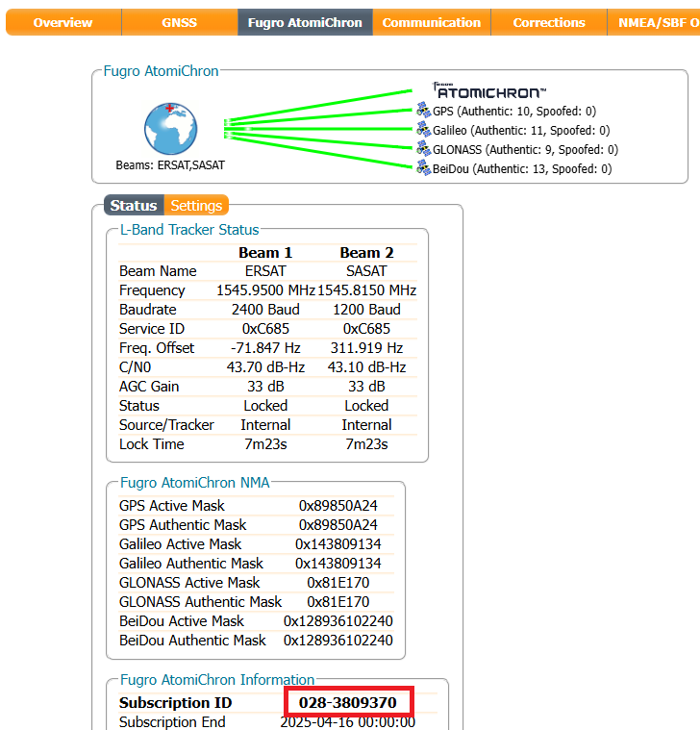Viewport: 700px width, 730px height.
Task: Click the Galileo Authentic Mask label
Action: (x=191, y=564)
